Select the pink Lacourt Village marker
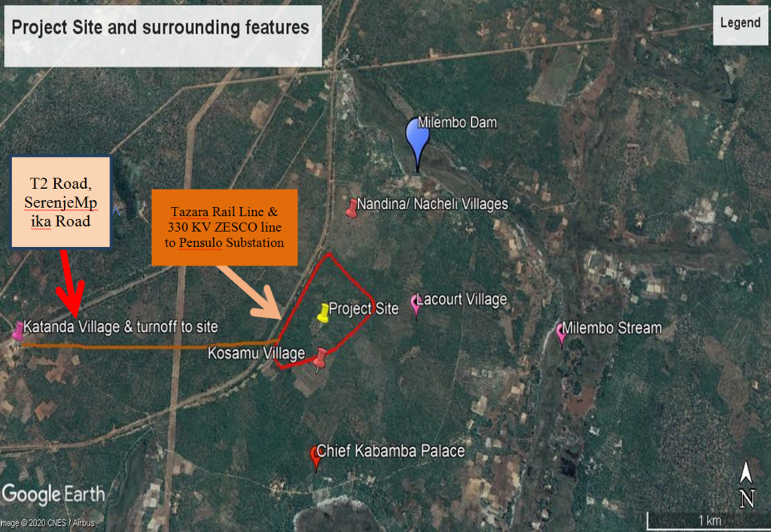This screenshot has width=771, height=532. [x=416, y=305]
